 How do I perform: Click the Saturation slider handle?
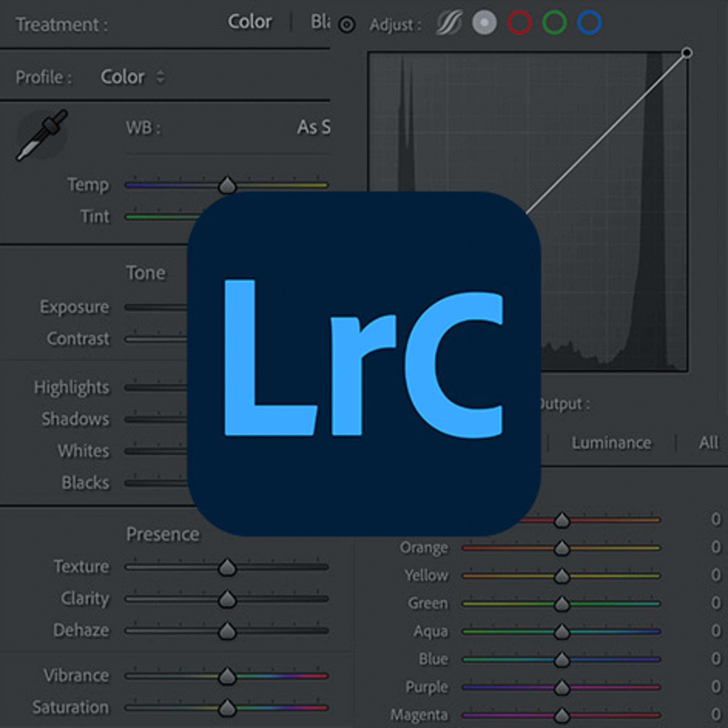[227, 708]
